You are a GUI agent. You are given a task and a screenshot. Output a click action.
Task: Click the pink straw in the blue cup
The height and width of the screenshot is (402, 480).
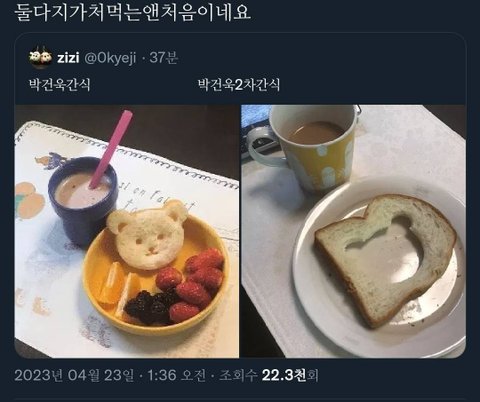pyautogui.click(x=112, y=148)
